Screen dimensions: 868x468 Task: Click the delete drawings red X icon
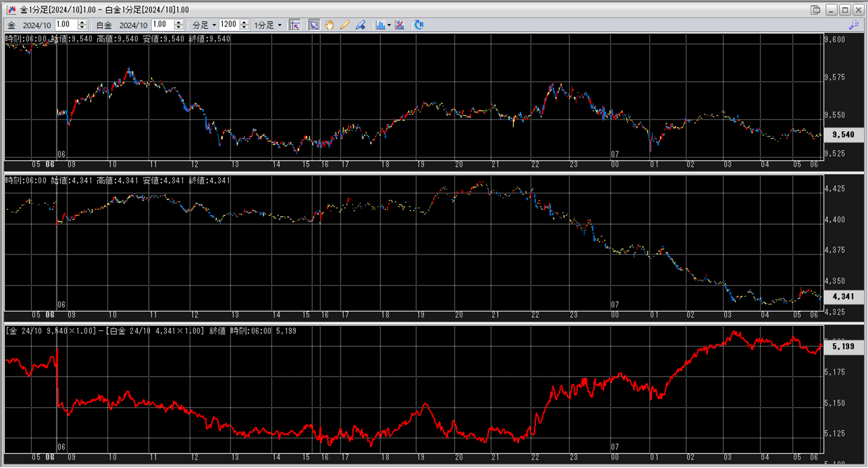(x=400, y=25)
